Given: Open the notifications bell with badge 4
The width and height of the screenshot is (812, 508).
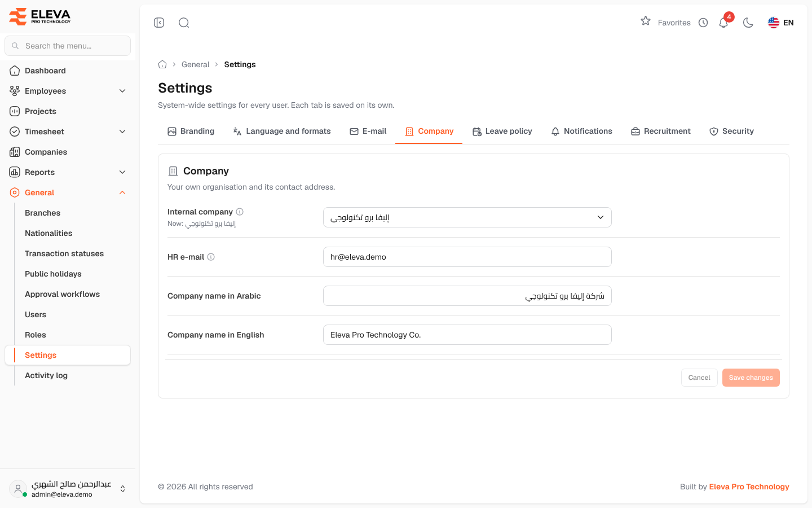Looking at the screenshot, I should tap(723, 23).
